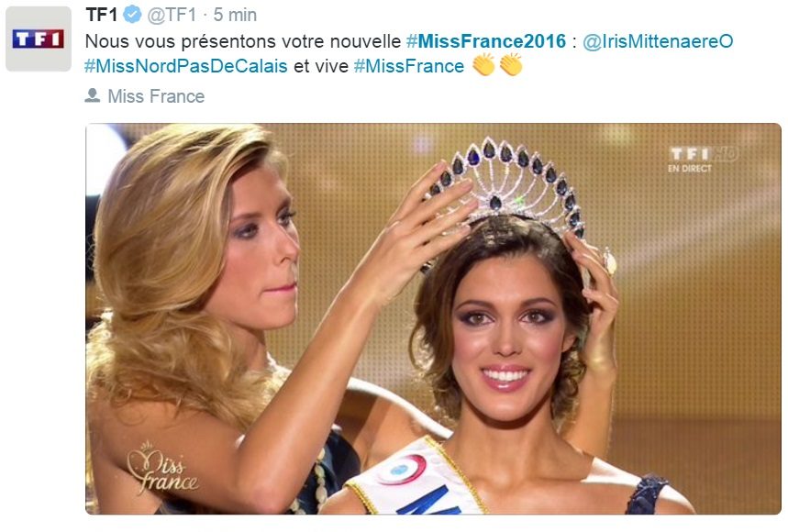The image size is (788, 532).
Task: Open the @TF1 handle link
Action: [172, 15]
